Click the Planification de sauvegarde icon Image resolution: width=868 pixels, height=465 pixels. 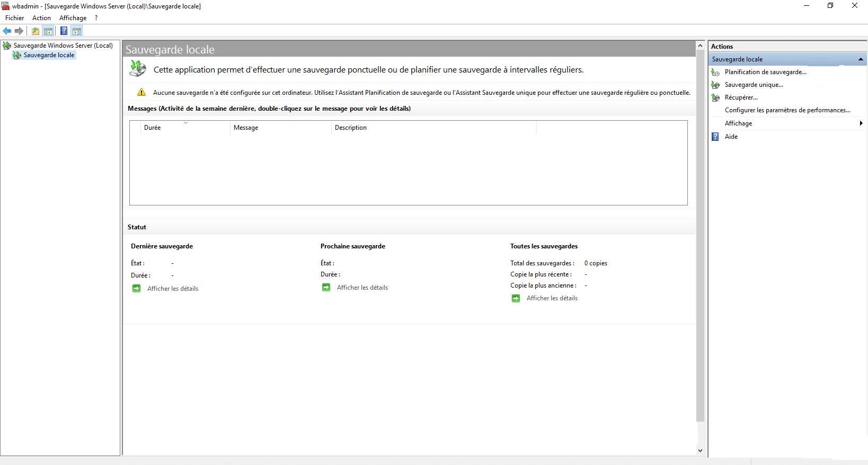point(715,72)
